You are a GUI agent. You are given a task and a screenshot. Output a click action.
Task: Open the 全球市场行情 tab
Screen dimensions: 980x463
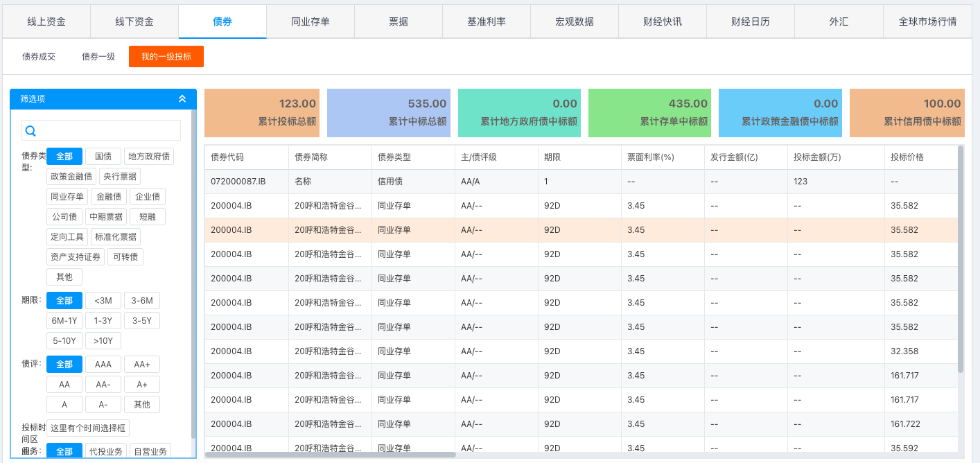pyautogui.click(x=927, y=21)
